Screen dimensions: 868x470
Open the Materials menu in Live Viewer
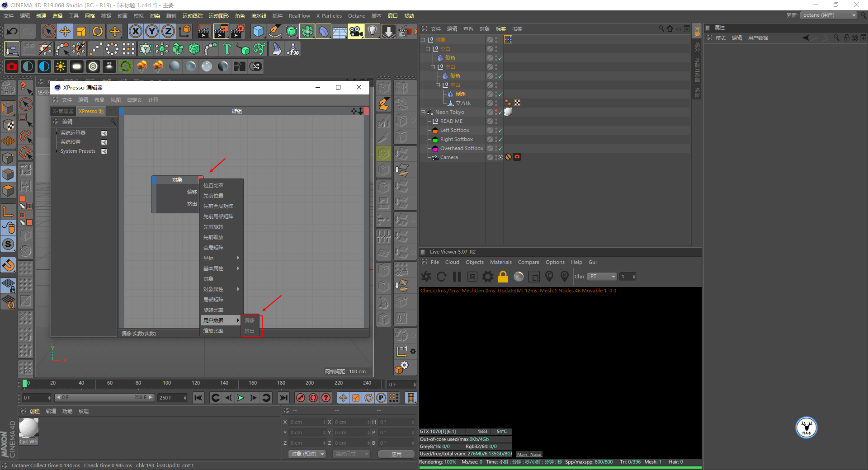(501, 262)
